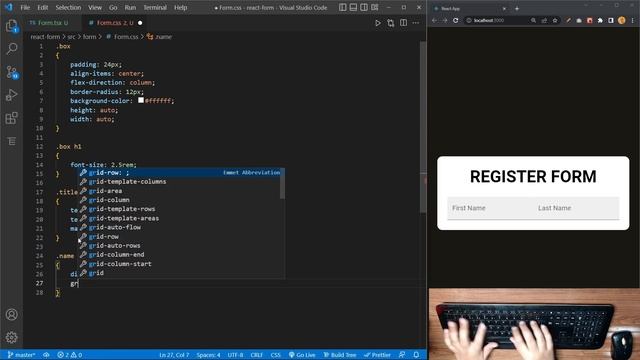Open the Extensions view
This screenshot has width=640, height=360.
click(x=11, y=118)
